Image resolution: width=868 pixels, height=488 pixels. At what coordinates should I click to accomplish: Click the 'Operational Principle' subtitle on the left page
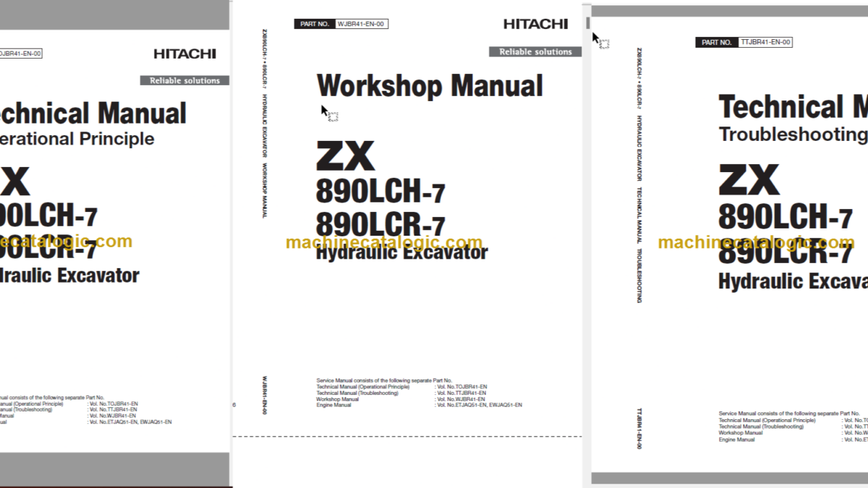76,138
